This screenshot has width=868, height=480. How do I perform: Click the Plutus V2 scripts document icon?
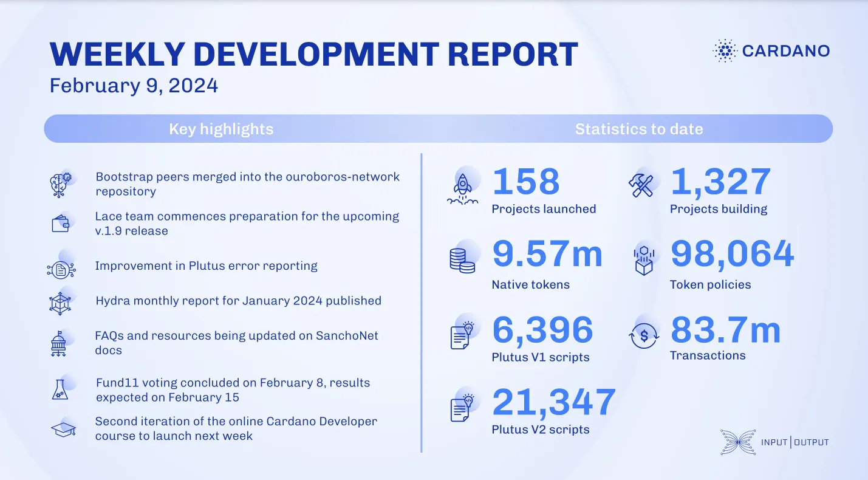[462, 407]
